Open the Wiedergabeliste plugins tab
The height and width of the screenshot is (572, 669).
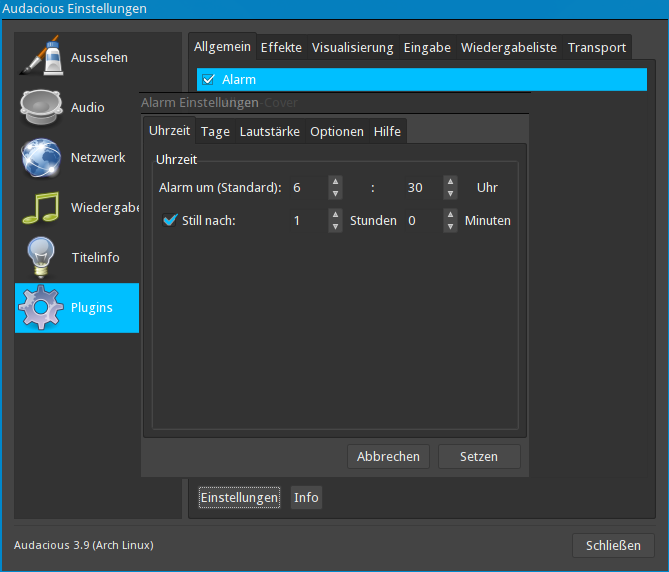(509, 47)
